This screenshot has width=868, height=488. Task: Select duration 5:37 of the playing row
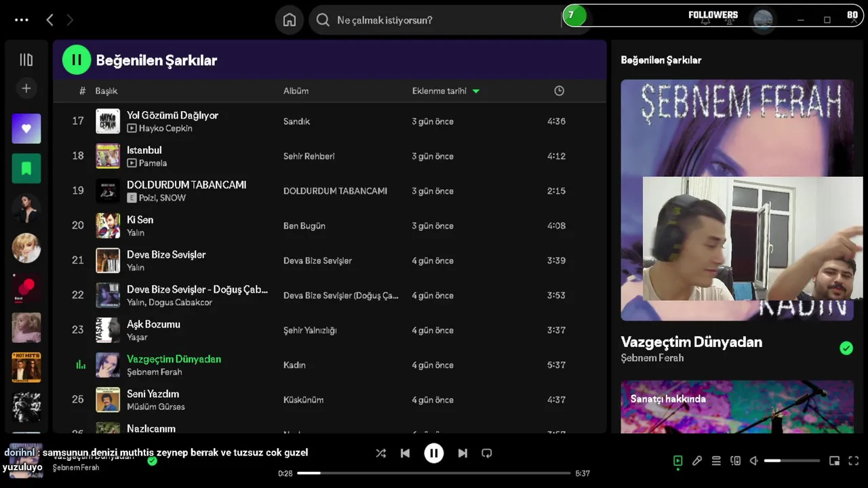tap(556, 365)
